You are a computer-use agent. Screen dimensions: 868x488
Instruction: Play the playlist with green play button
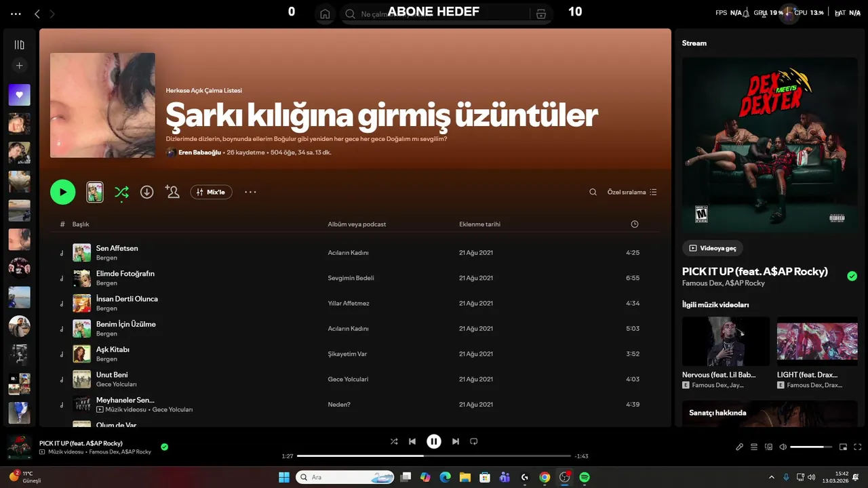[x=62, y=192]
